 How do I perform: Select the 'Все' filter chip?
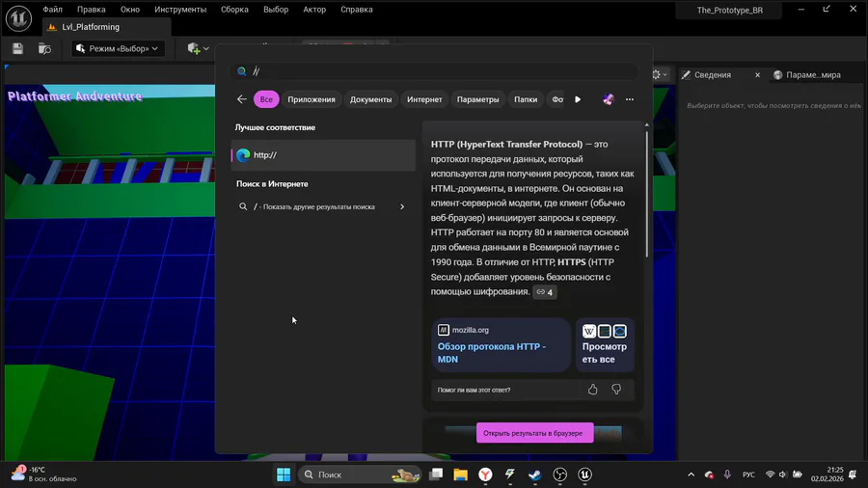[x=266, y=99]
